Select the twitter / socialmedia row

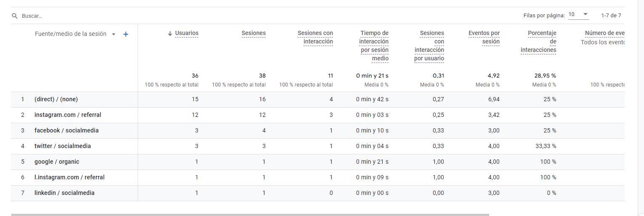click(318, 146)
